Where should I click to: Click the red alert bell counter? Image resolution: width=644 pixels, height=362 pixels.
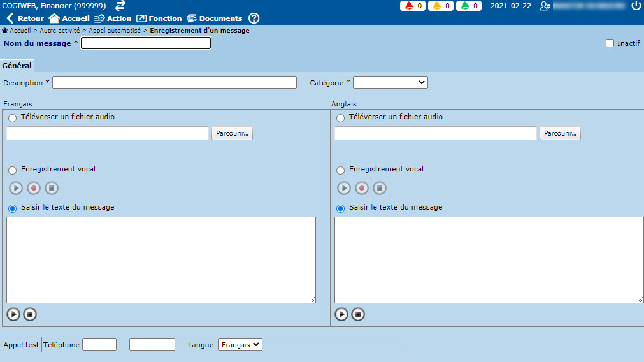click(412, 6)
